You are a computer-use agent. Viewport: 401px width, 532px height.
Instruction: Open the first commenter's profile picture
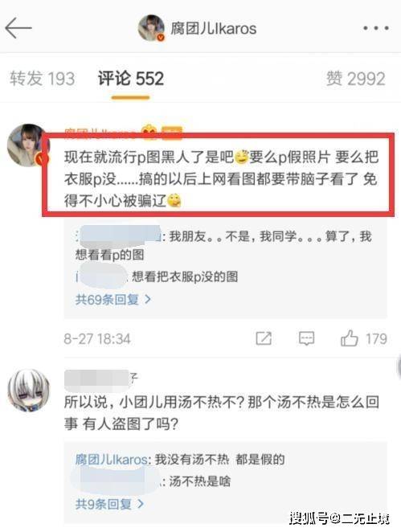28,145
